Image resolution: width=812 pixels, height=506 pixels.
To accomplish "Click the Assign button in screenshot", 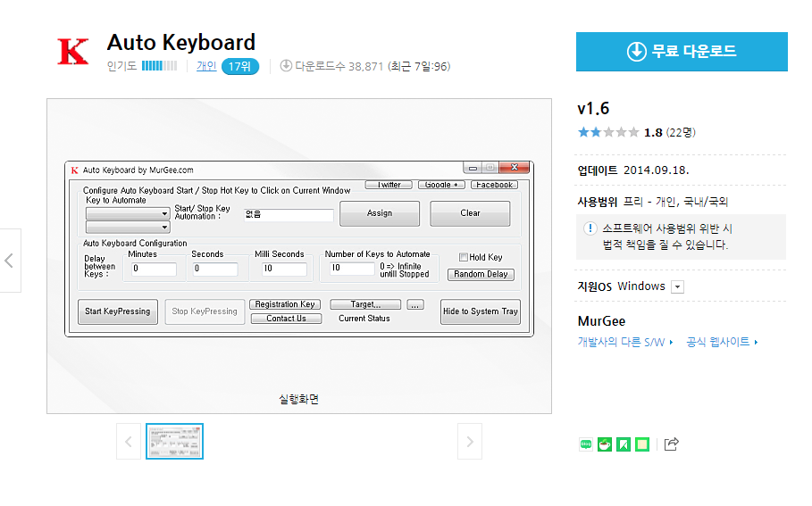I will click(380, 213).
